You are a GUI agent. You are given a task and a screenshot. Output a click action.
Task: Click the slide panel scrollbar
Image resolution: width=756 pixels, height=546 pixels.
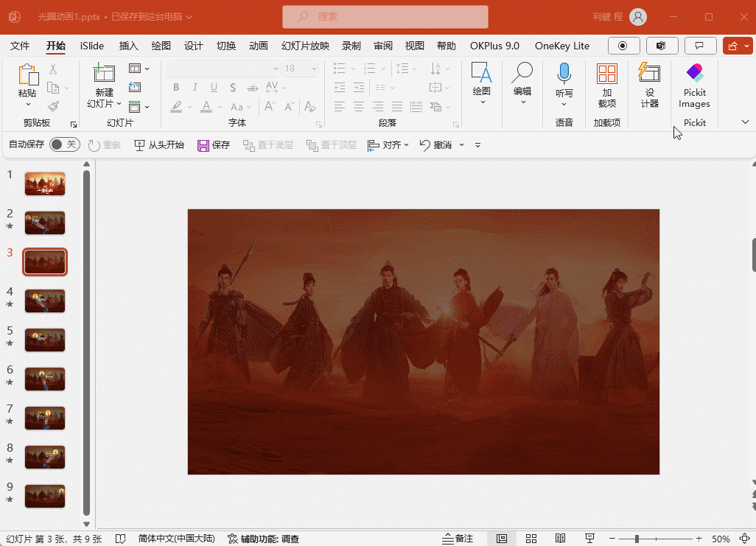click(87, 342)
